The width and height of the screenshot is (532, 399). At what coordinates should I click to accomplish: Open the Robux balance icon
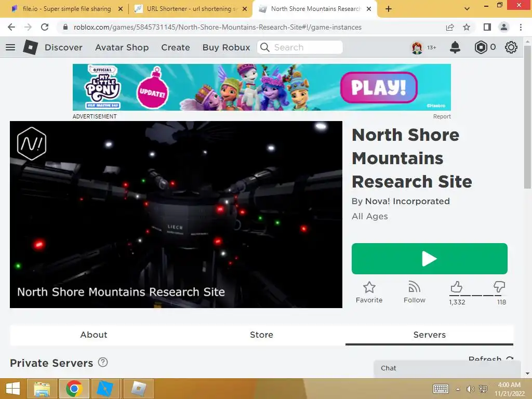481,47
